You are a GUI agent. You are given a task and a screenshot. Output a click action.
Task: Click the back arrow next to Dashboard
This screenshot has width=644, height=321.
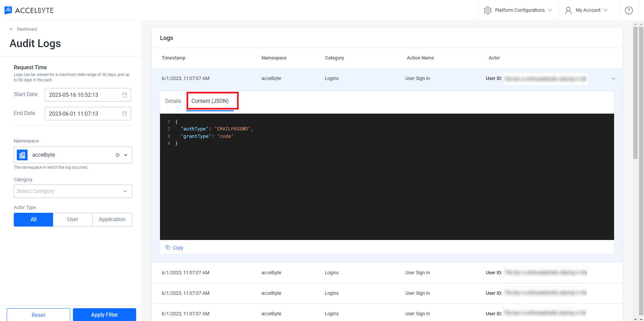click(x=11, y=29)
